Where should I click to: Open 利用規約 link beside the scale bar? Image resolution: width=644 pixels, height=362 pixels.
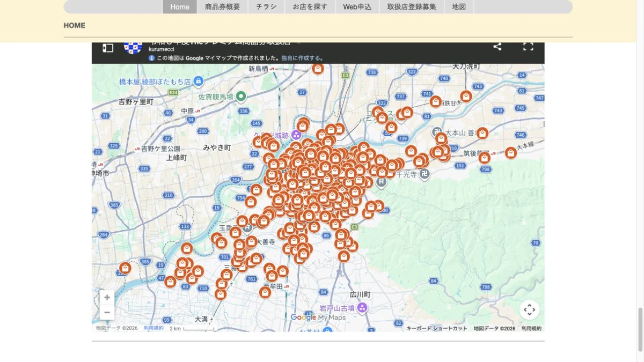pos(153,328)
